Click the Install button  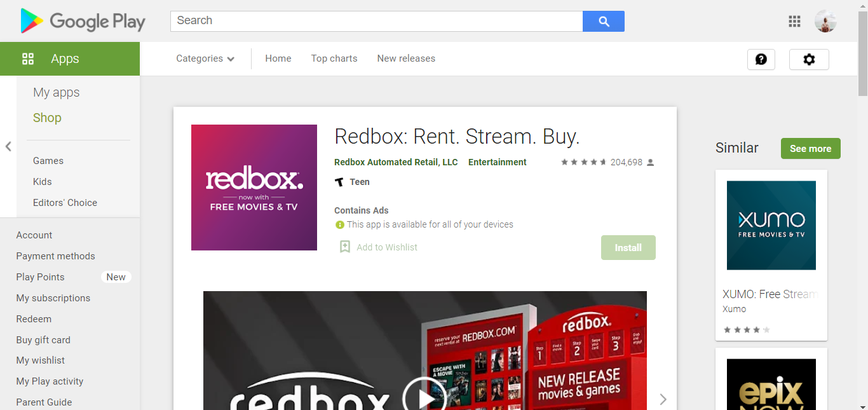point(628,248)
